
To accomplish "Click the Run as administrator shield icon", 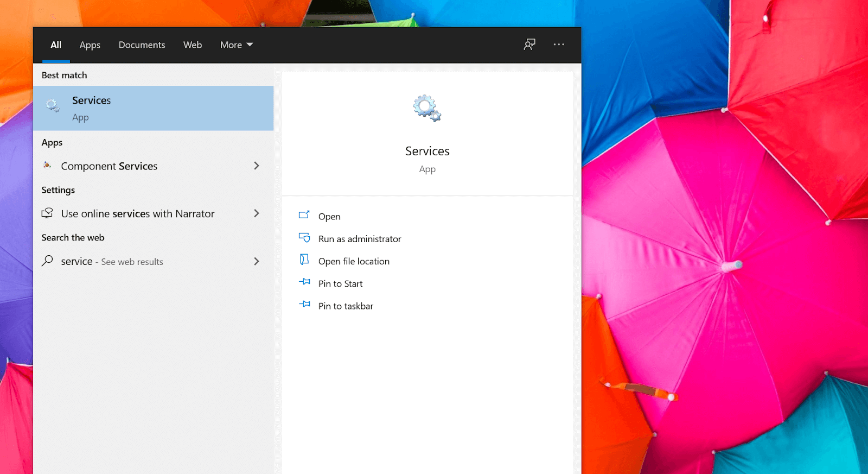I will point(304,238).
